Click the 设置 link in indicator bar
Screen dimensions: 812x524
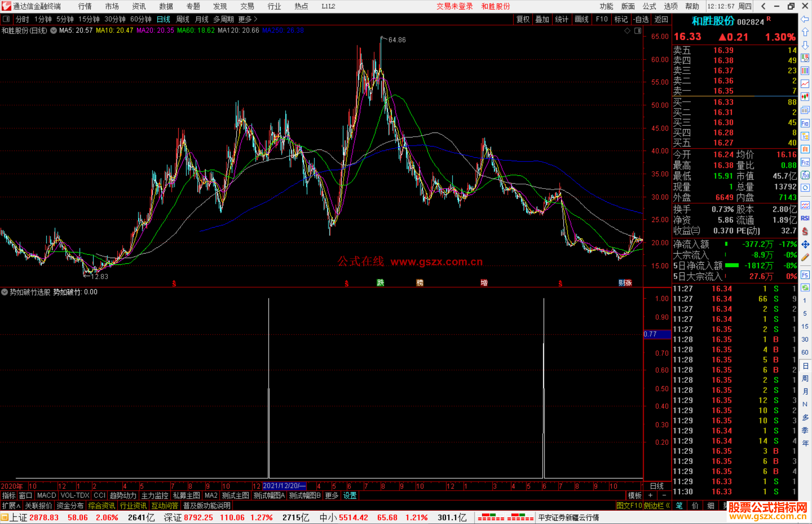coord(350,495)
